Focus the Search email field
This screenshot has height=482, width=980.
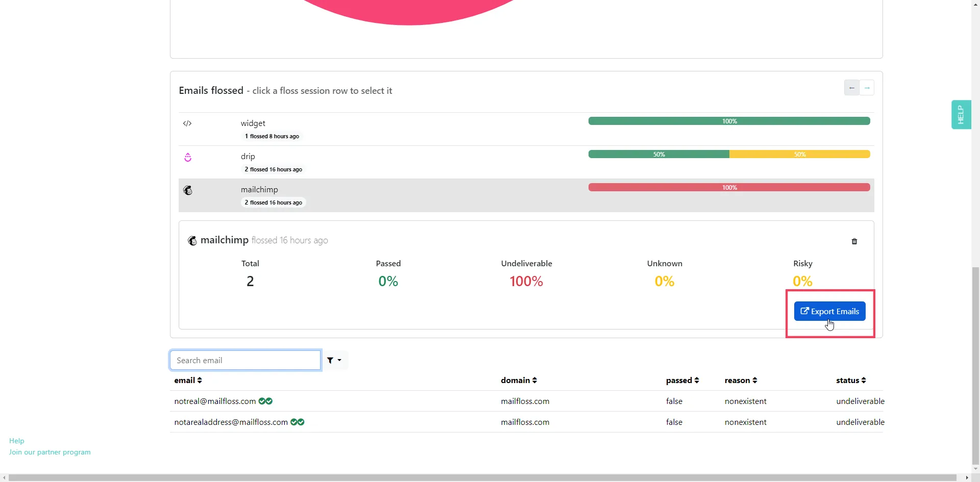[x=246, y=360]
